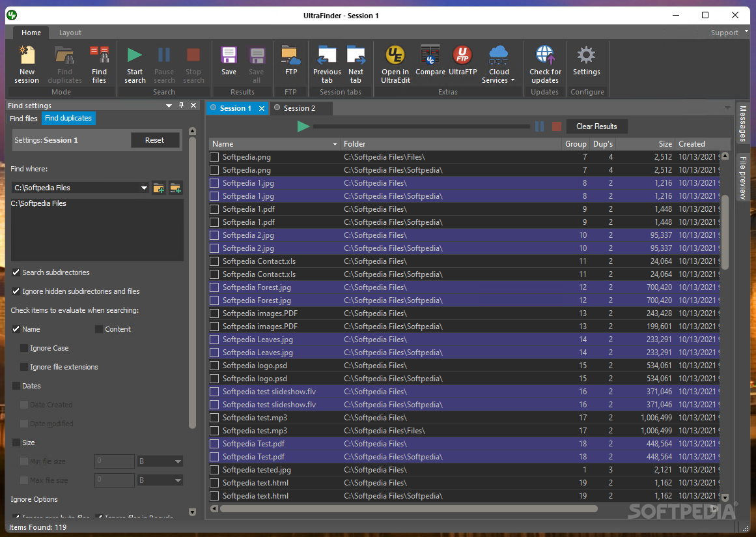Open the session tabs list dropdown arrow

(x=727, y=108)
